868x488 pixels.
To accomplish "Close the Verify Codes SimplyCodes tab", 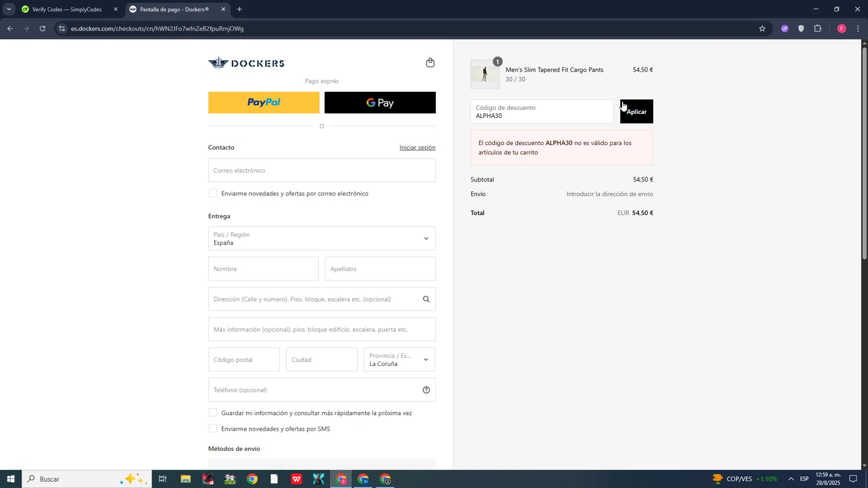I will [116, 9].
